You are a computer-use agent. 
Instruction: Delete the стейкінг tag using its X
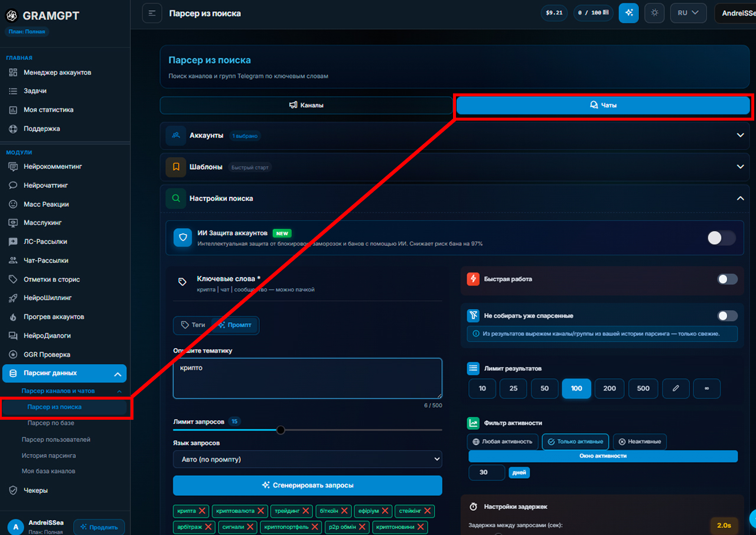click(428, 511)
